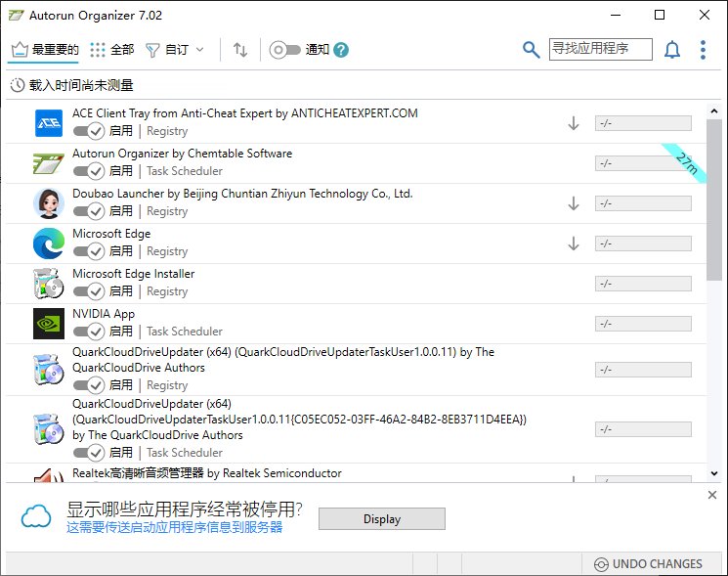Click 载入时间尚未测量 status text

(x=81, y=85)
